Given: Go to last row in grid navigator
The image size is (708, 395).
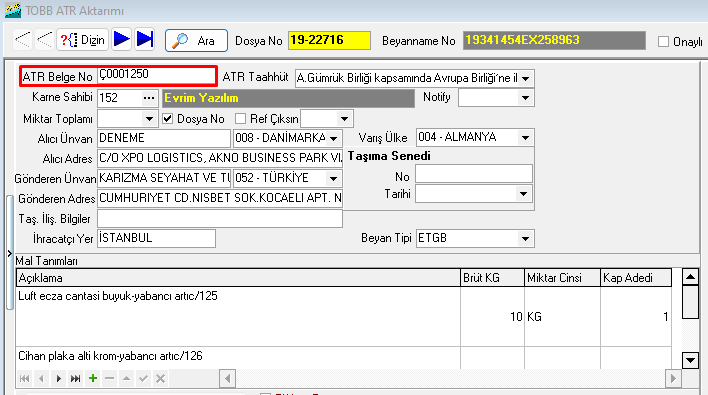Looking at the screenshot, I should pyautogui.click(x=75, y=378).
